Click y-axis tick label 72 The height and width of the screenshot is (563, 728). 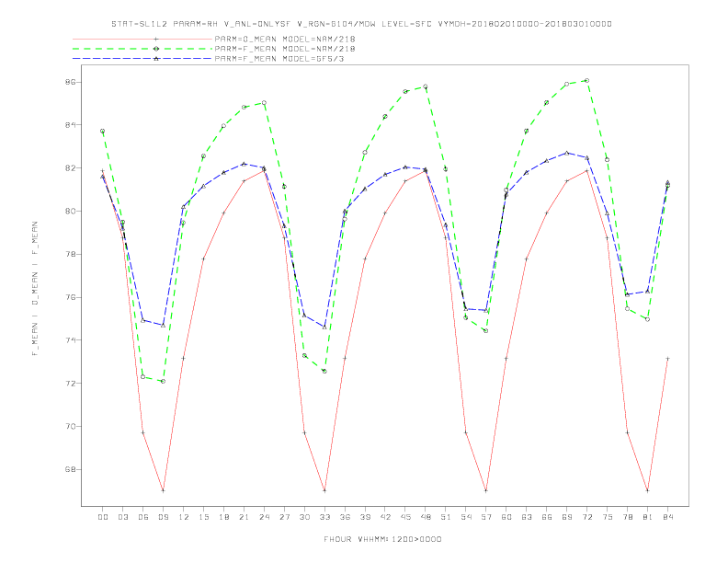(71, 384)
